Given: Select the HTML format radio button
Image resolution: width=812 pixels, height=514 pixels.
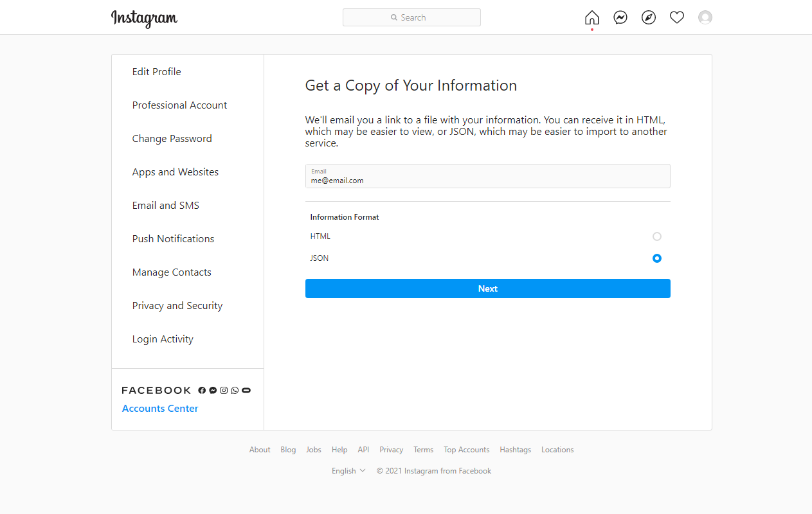Looking at the screenshot, I should (657, 236).
